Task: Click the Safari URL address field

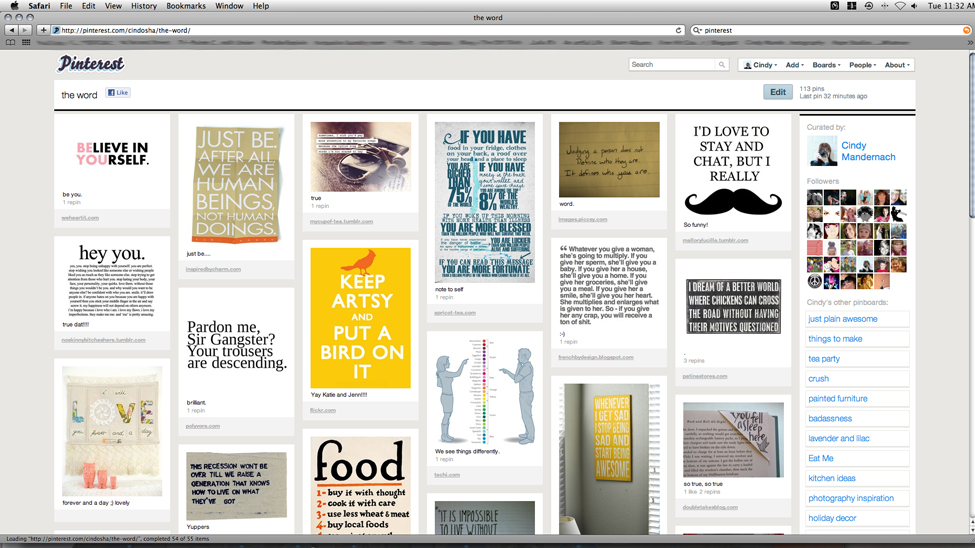Action: [367, 30]
